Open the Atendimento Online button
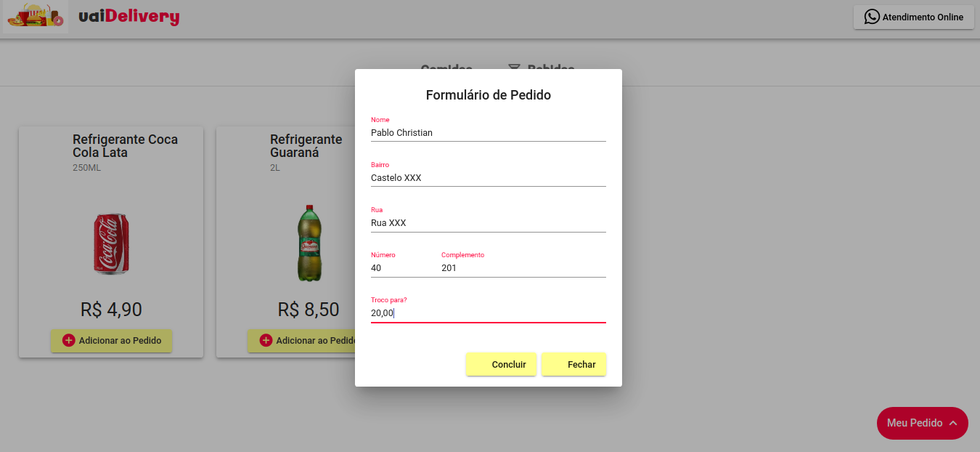 tap(913, 17)
